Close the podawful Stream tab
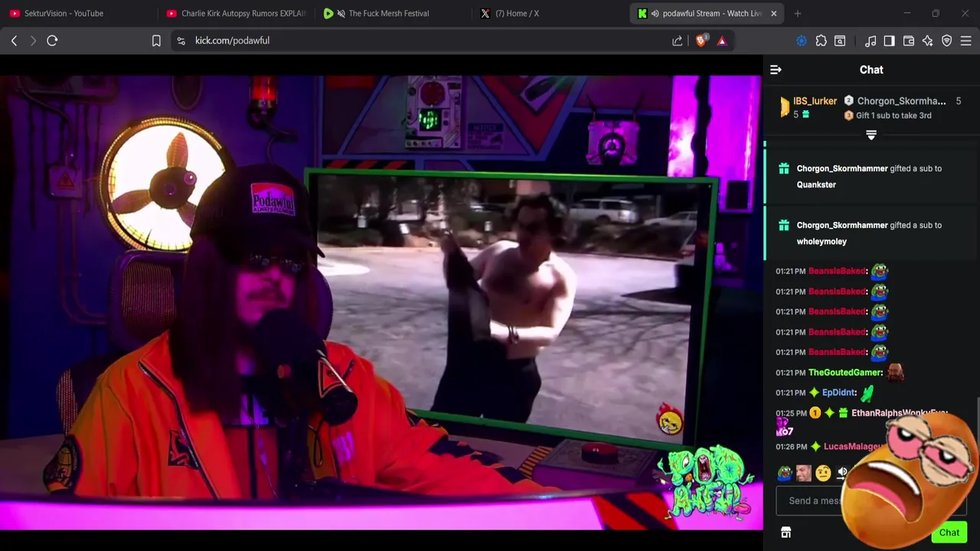 point(773,13)
